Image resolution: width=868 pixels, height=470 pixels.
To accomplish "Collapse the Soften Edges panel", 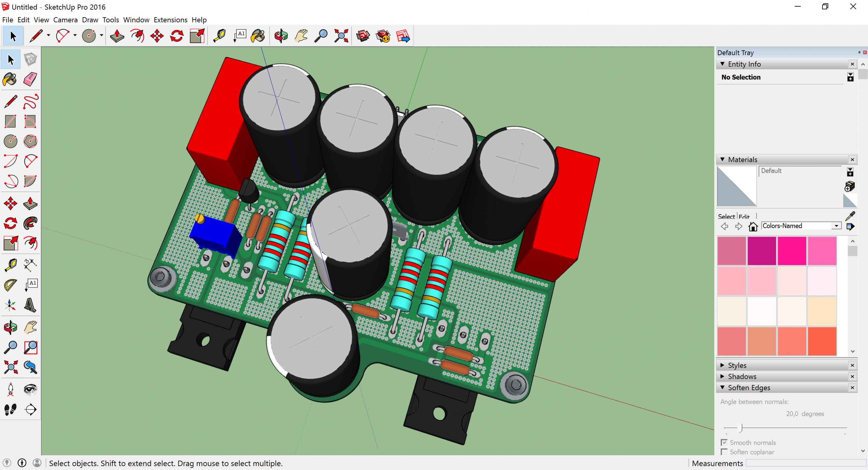I will click(x=722, y=387).
